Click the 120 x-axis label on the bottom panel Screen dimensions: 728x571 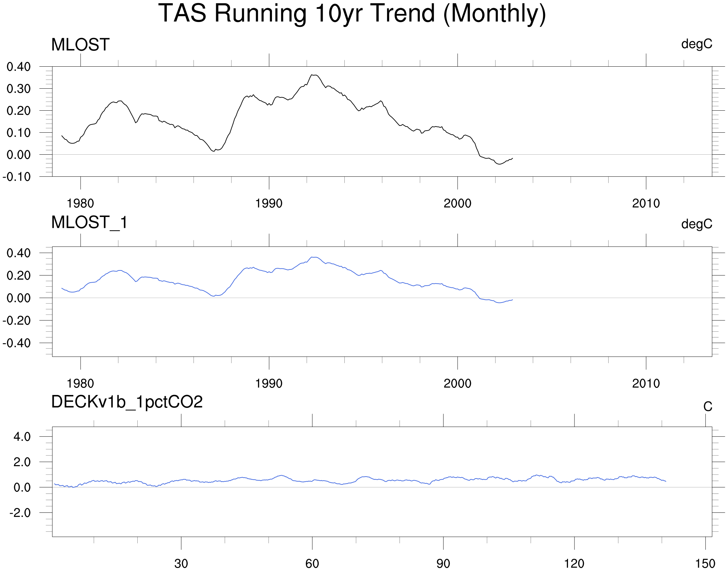click(x=574, y=564)
